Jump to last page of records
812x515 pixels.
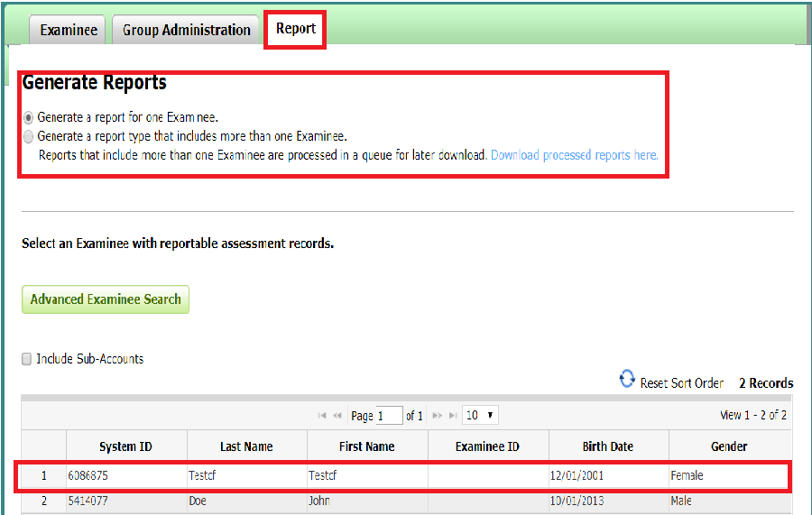[x=452, y=416]
